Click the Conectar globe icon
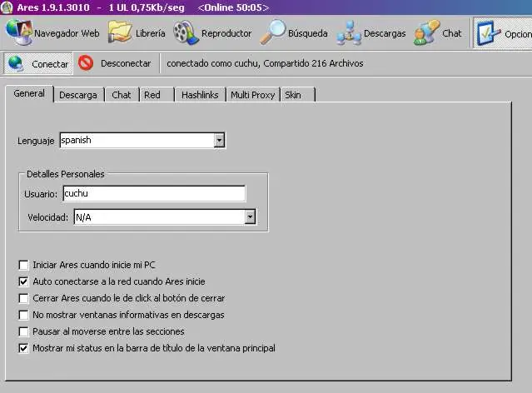This screenshot has height=393, width=532. (x=16, y=63)
